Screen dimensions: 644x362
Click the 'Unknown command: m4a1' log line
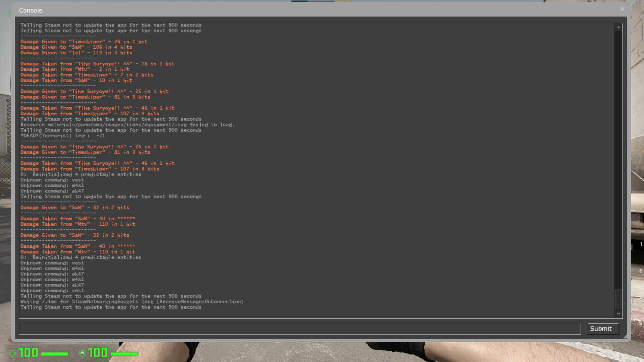click(52, 185)
